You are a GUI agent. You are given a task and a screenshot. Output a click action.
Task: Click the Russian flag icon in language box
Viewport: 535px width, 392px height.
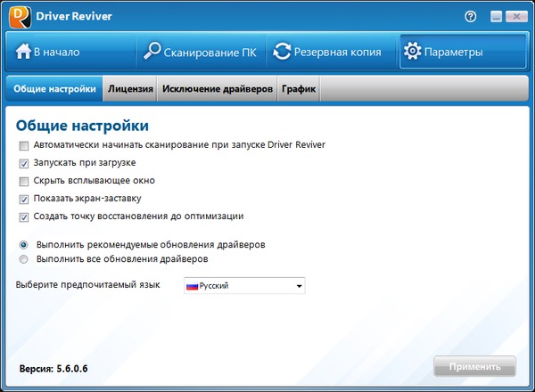pyautogui.click(x=191, y=286)
